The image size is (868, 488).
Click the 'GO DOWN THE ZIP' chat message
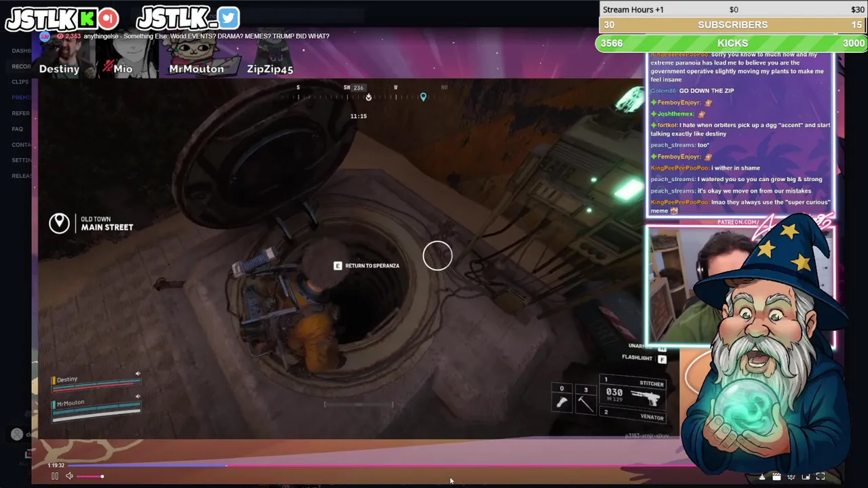point(707,91)
